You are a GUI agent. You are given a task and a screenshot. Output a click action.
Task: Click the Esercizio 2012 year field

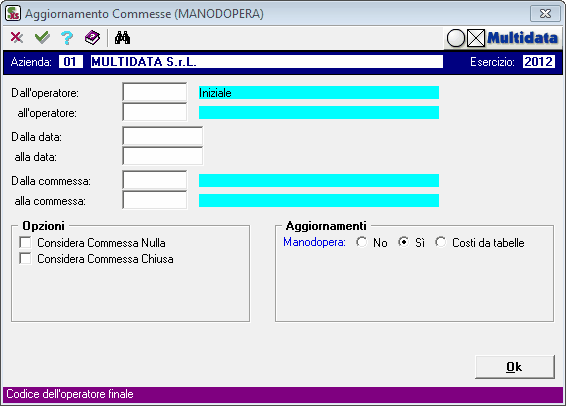point(539,62)
